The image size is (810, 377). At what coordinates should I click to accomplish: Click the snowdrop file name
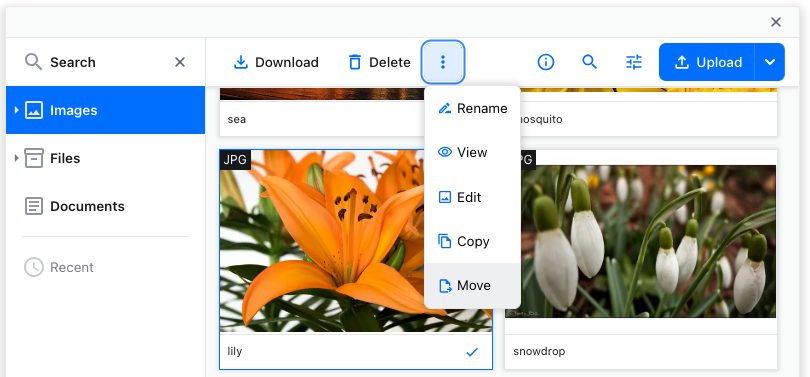539,351
